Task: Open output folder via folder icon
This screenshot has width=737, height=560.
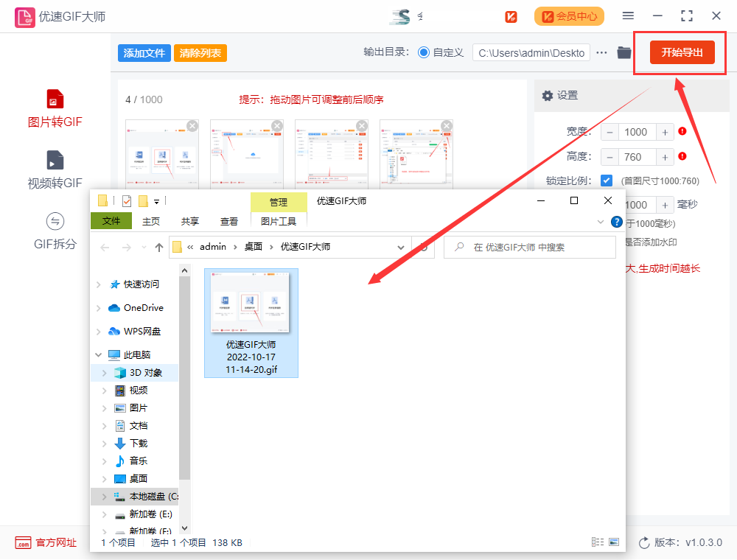Action: click(624, 52)
